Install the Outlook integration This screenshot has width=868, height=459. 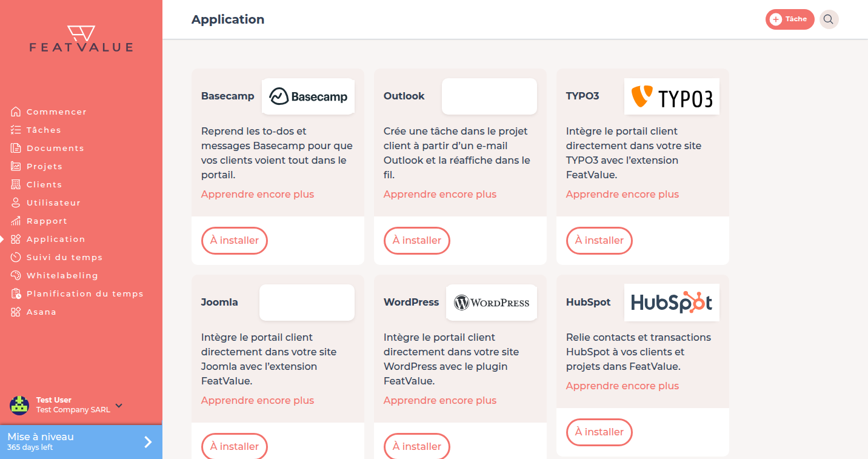click(417, 241)
